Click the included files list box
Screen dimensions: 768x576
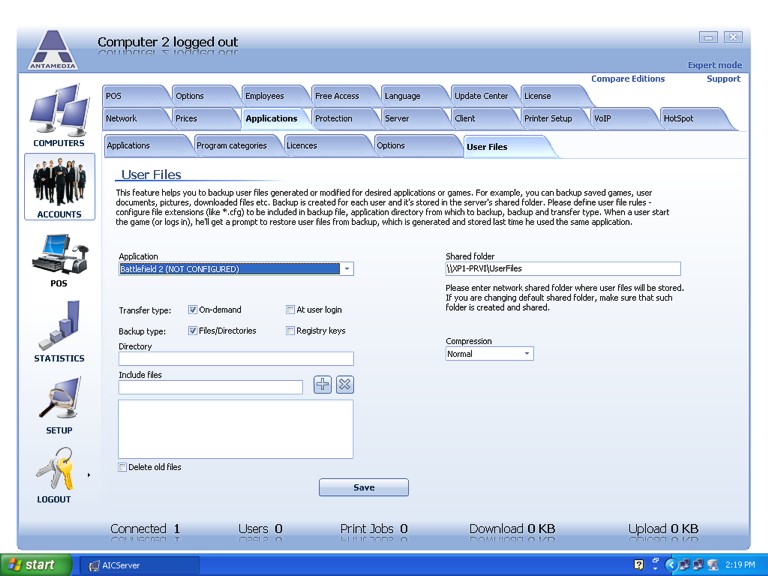pyautogui.click(x=236, y=429)
